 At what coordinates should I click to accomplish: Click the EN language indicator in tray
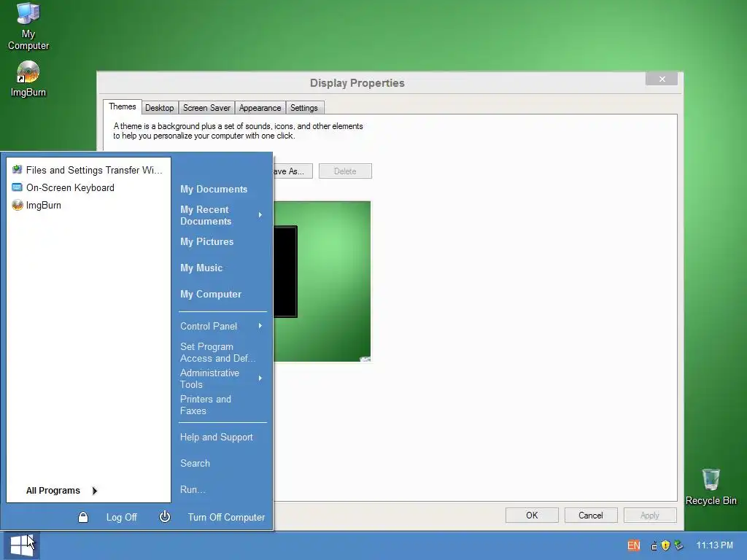(634, 545)
